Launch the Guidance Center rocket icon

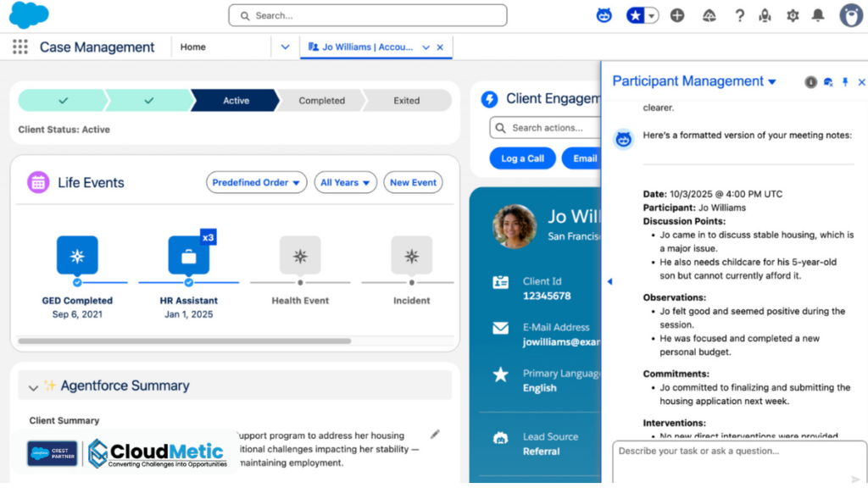point(763,15)
